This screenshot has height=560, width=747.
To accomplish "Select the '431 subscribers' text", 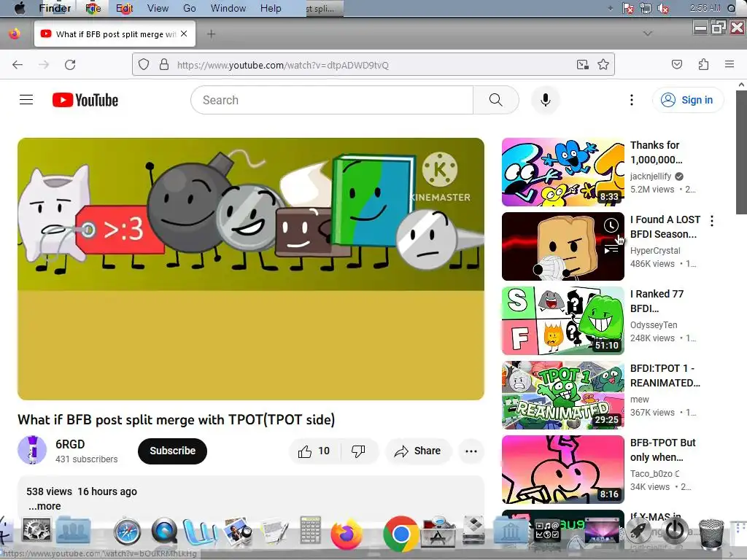I will tap(86, 459).
